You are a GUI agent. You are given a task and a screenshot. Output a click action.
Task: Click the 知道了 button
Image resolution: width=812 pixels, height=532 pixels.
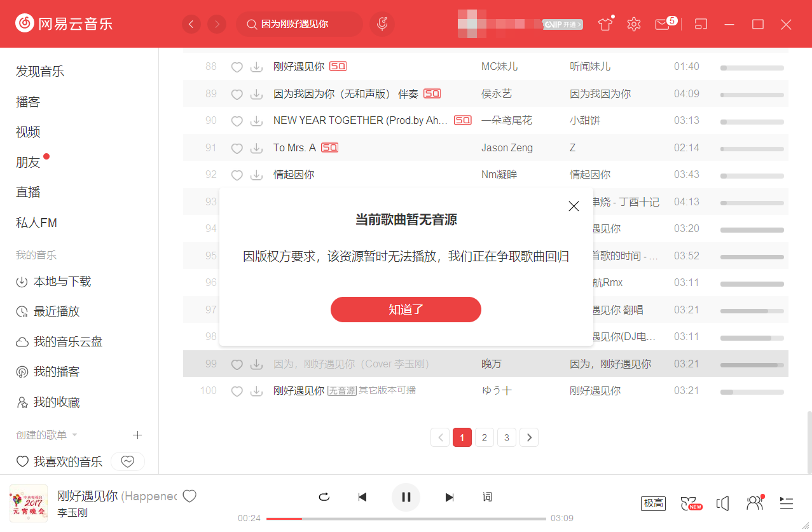click(406, 310)
